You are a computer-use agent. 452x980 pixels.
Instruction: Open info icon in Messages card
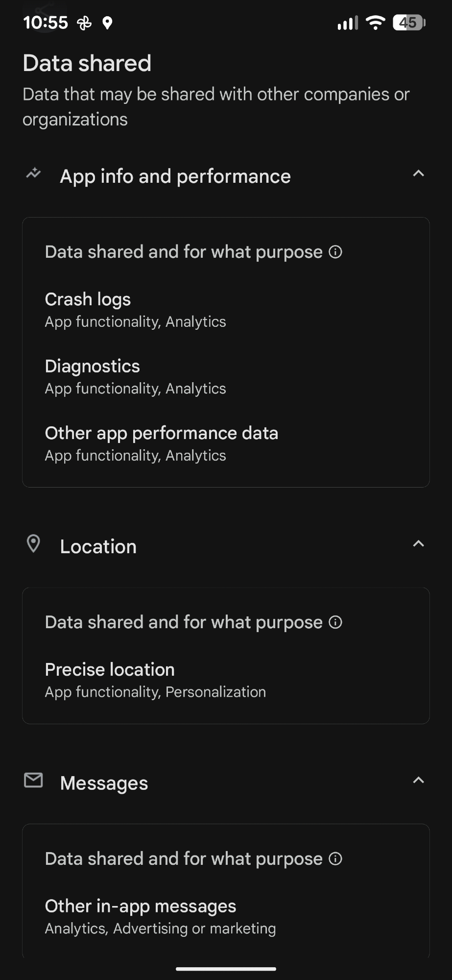(335, 858)
